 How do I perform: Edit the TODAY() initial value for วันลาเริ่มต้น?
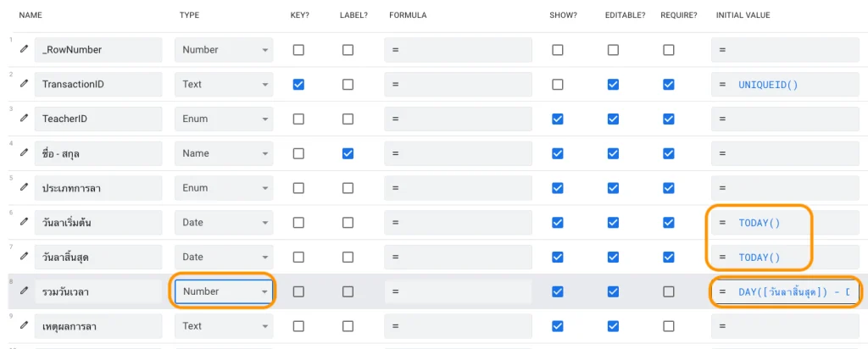759,223
